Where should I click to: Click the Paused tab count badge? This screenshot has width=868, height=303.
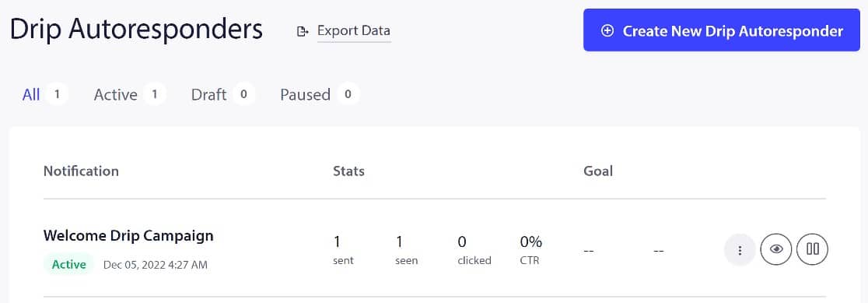pyautogui.click(x=348, y=94)
